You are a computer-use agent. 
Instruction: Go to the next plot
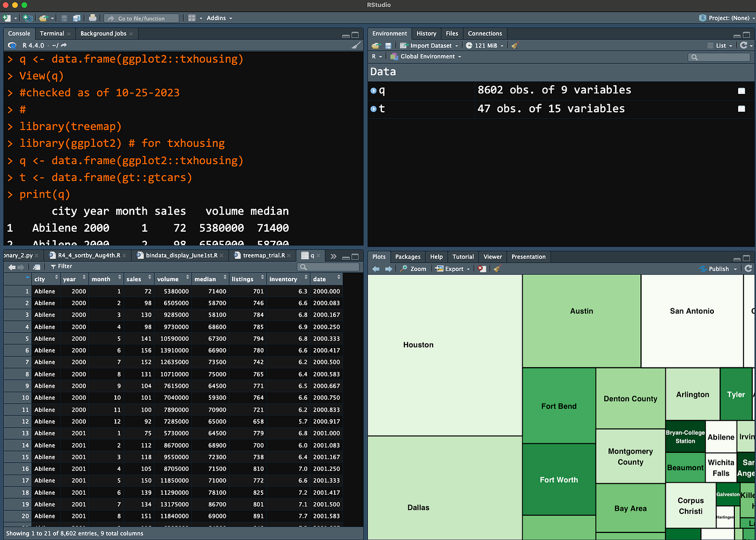[388, 269]
